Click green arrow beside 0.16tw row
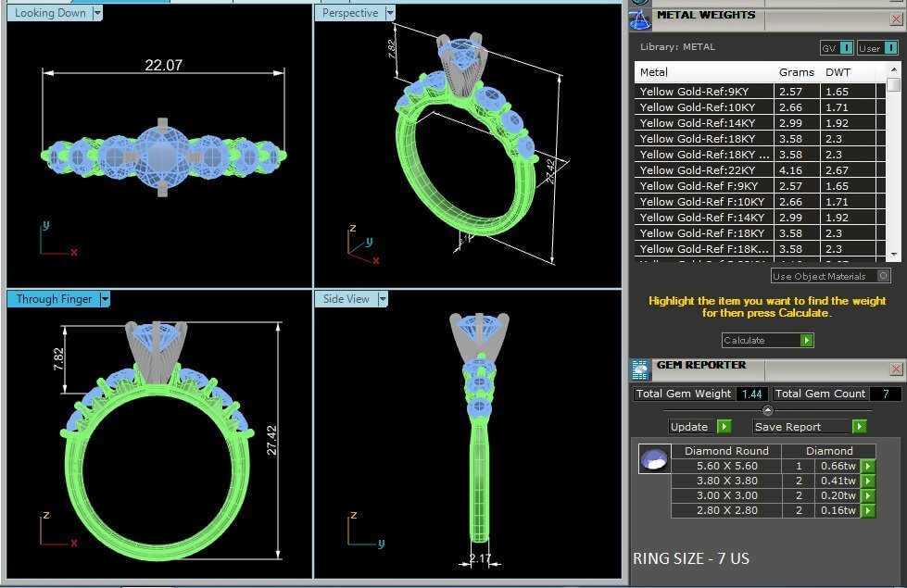The width and height of the screenshot is (907, 588). 867,511
